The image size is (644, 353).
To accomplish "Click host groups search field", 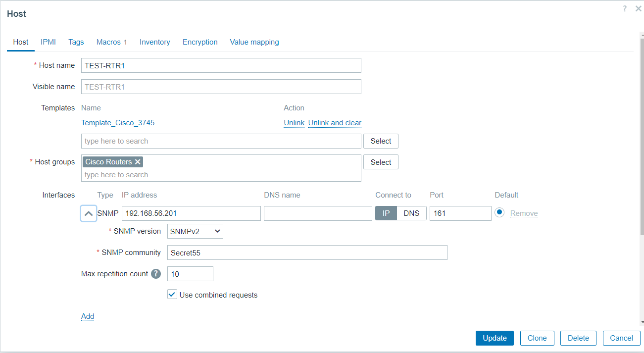I will coord(221,175).
